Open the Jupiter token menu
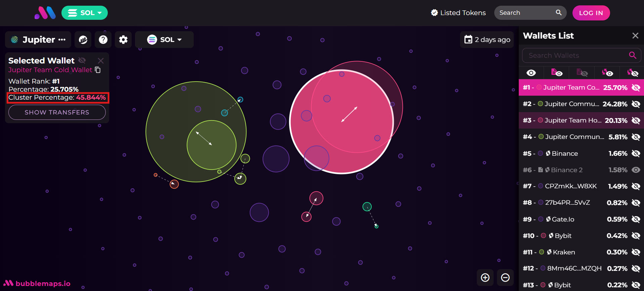Screen dimensions: 644x291 point(38,40)
